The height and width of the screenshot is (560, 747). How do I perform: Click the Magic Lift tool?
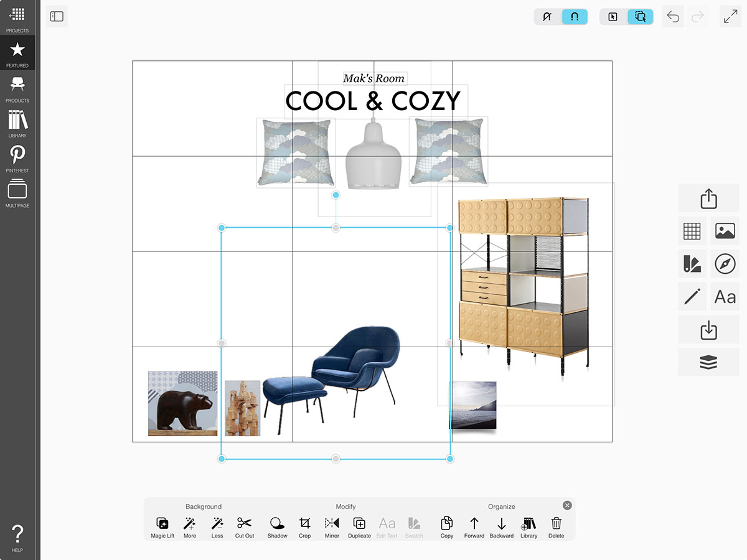click(x=162, y=527)
